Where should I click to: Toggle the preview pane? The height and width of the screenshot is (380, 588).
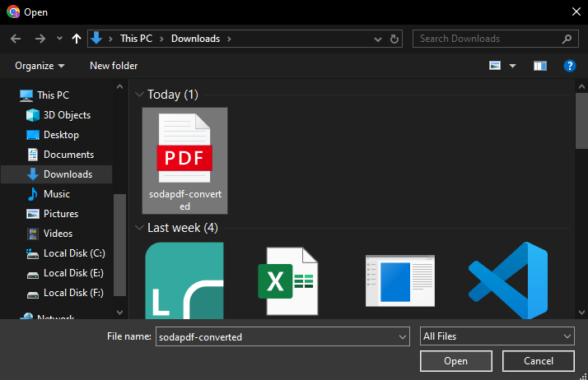[x=540, y=66]
